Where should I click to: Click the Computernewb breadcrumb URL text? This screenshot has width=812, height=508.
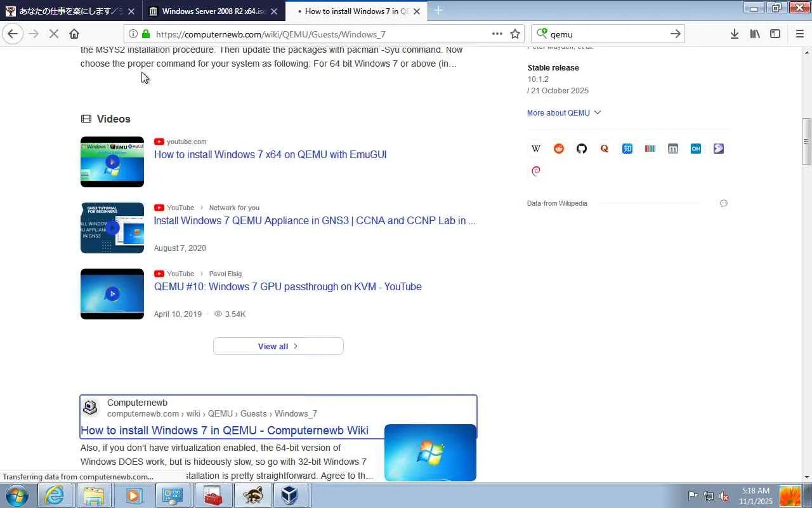pos(212,413)
